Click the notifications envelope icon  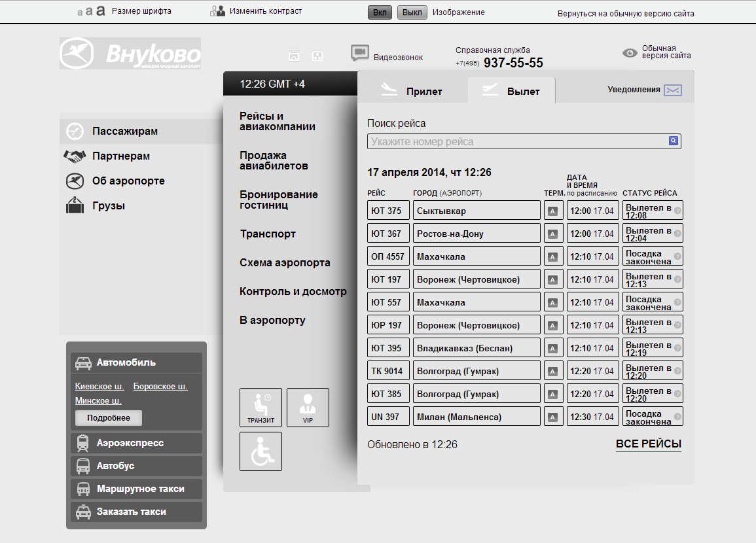click(x=673, y=90)
